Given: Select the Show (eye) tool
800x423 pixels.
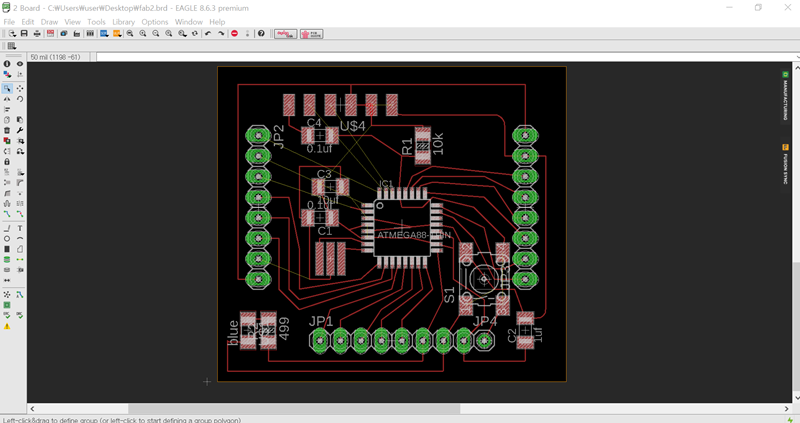Looking at the screenshot, I should pos(20,64).
